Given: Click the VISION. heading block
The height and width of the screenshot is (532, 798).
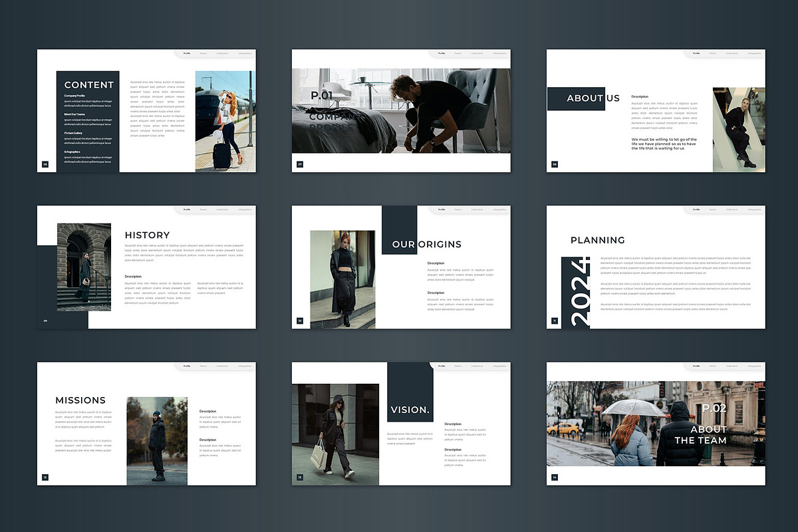Looking at the screenshot, I should tap(410, 392).
